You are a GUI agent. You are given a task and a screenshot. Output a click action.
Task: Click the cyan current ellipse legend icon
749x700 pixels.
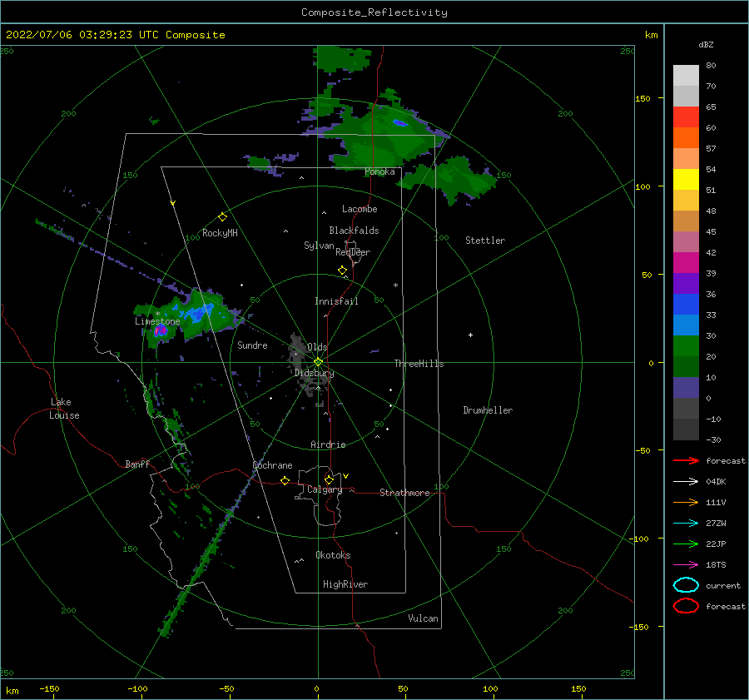pyautogui.click(x=686, y=585)
